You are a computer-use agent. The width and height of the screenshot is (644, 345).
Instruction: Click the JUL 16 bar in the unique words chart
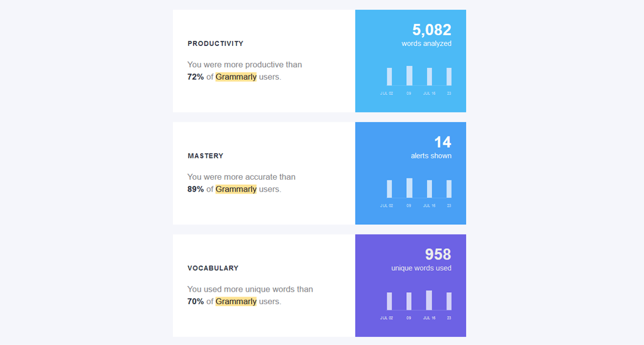point(429,300)
